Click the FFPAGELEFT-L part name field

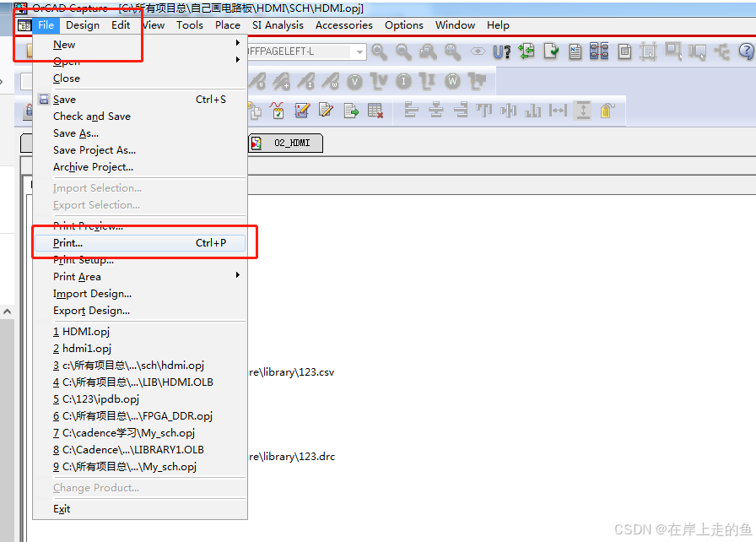point(299,51)
